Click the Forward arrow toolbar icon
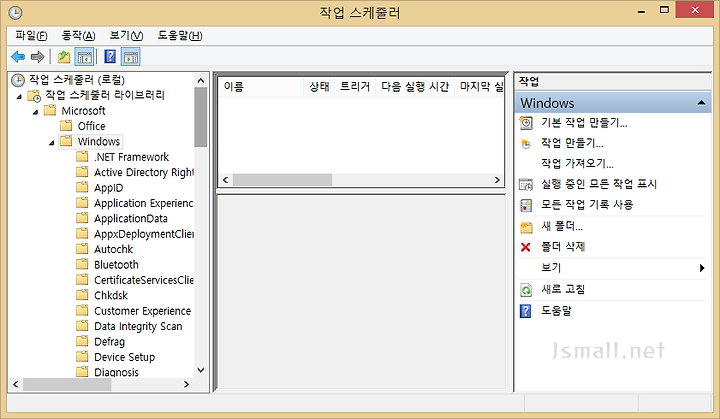Image resolution: width=720 pixels, height=419 pixels. tap(37, 57)
